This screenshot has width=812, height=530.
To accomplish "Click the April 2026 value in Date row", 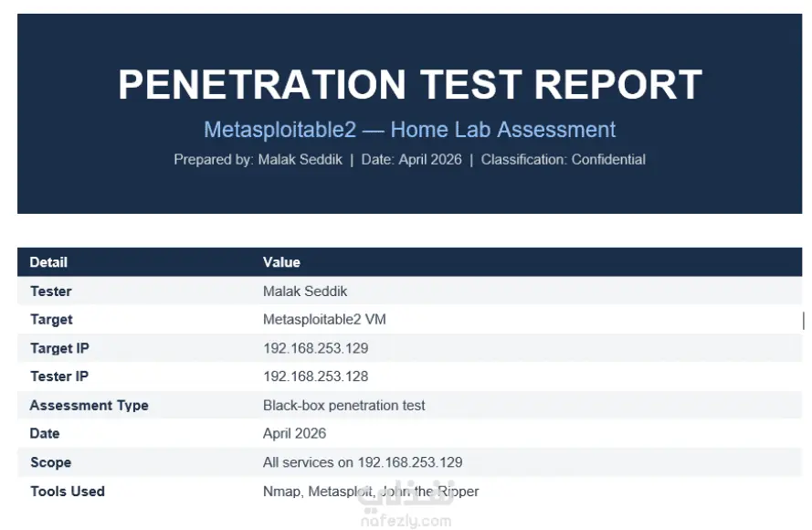I will [295, 433].
